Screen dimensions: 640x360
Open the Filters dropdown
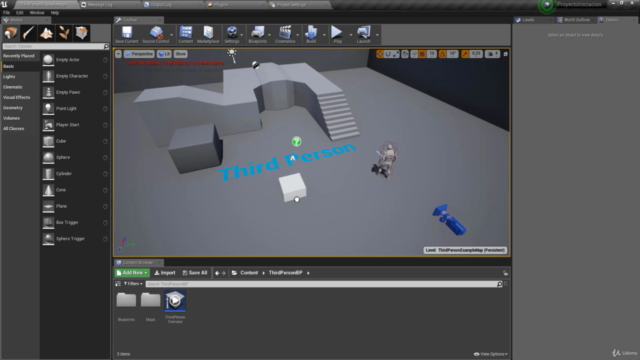[133, 284]
